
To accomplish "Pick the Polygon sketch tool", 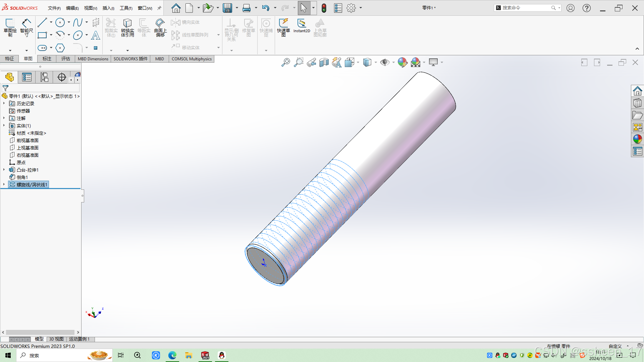I will [x=60, y=48].
